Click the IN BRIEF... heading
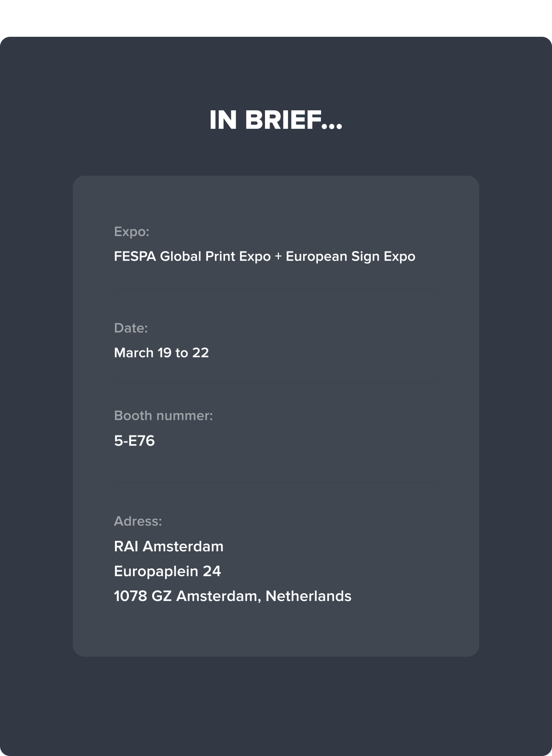Viewport: 552px width, 756px height. click(276, 120)
